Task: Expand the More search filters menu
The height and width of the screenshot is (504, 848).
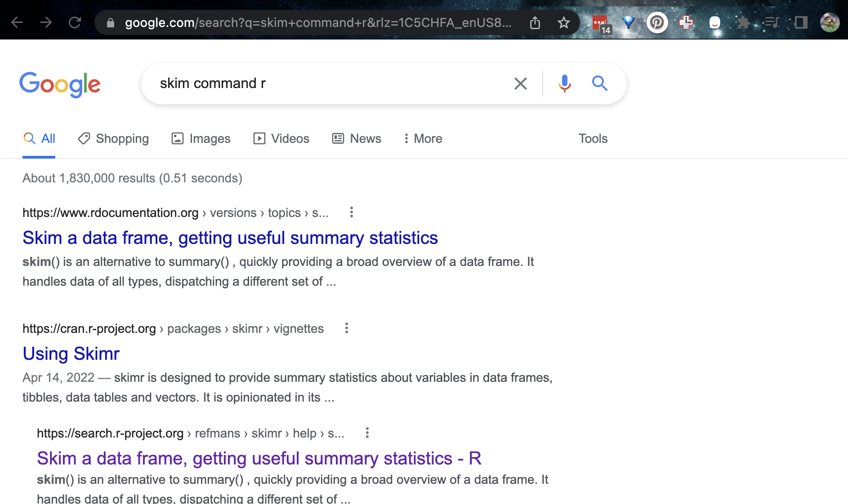Action: coord(423,139)
